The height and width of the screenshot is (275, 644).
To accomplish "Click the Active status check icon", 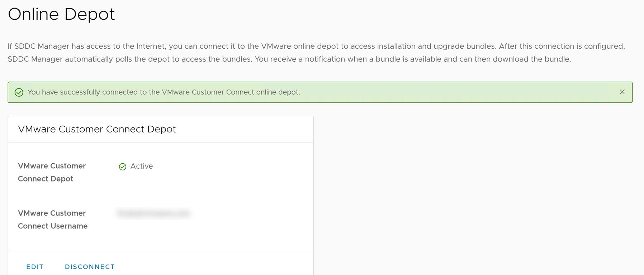I will [x=123, y=167].
